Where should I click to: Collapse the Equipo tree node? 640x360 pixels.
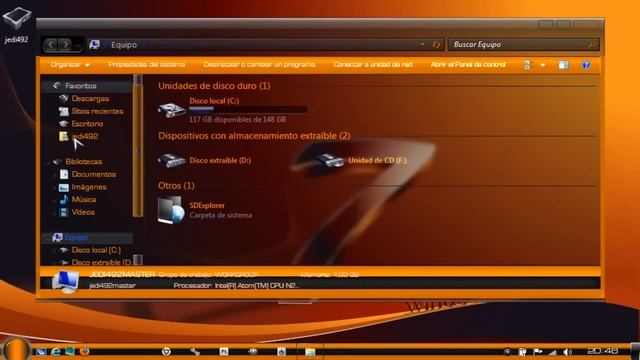click(x=48, y=238)
